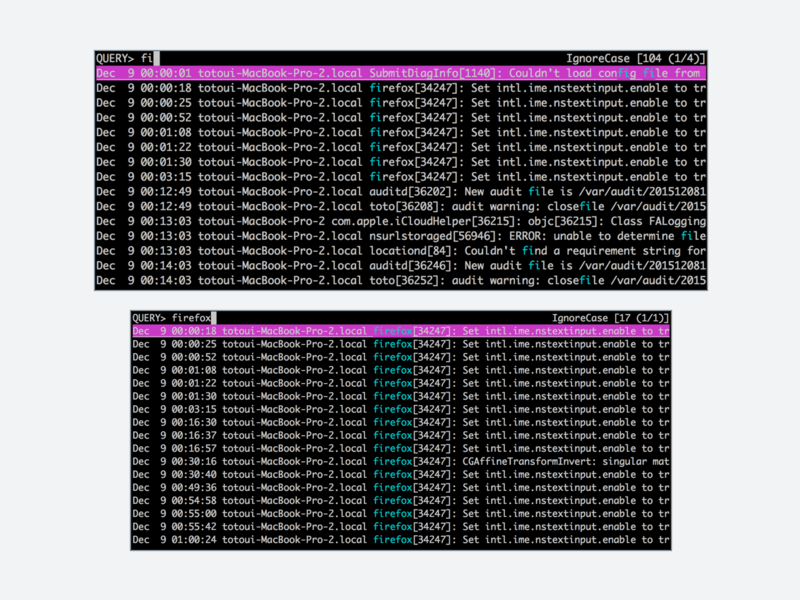Select the 00:14:03 auditd[36246] new audit file line
Screen dimensions: 800x600
[401, 265]
